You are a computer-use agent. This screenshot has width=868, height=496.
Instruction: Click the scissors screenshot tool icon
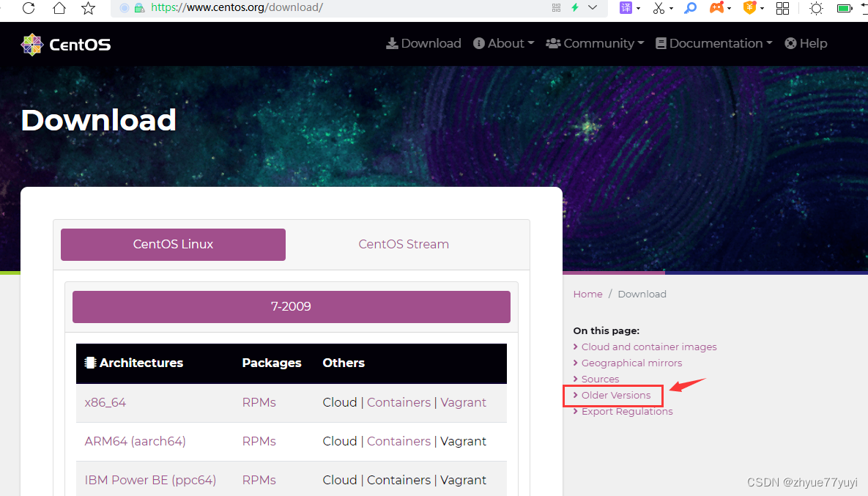click(x=659, y=8)
